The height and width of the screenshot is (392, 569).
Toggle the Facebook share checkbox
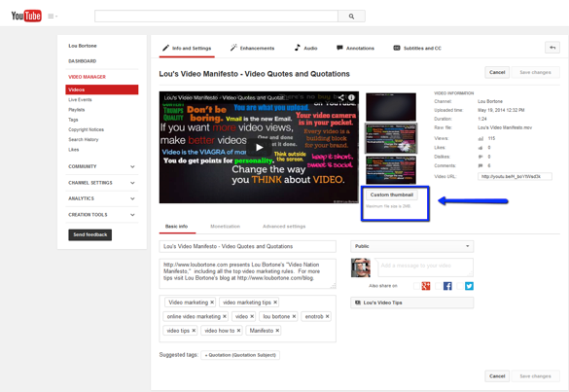click(439, 286)
